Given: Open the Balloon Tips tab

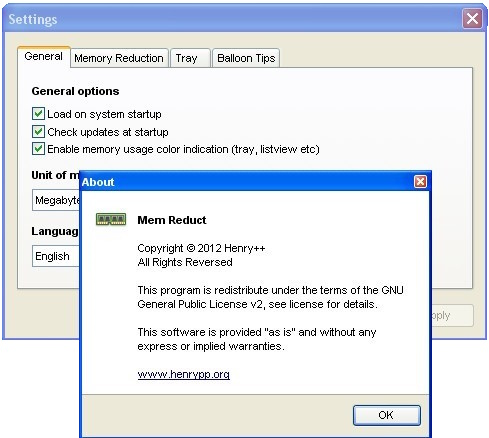Looking at the screenshot, I should tap(246, 58).
